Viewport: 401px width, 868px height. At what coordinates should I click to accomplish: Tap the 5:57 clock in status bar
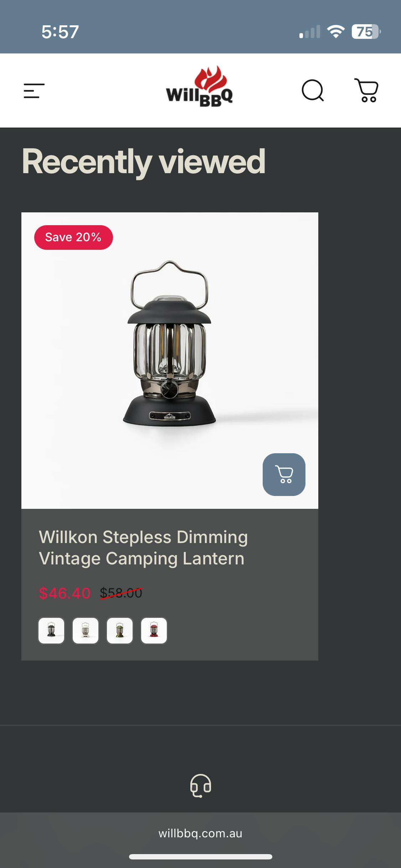[x=60, y=32]
